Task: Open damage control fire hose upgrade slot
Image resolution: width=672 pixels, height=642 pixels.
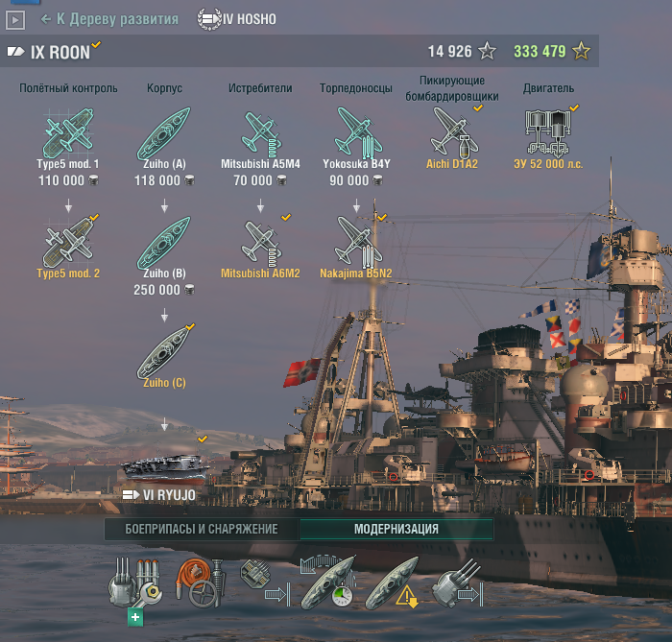Action: 200,583
